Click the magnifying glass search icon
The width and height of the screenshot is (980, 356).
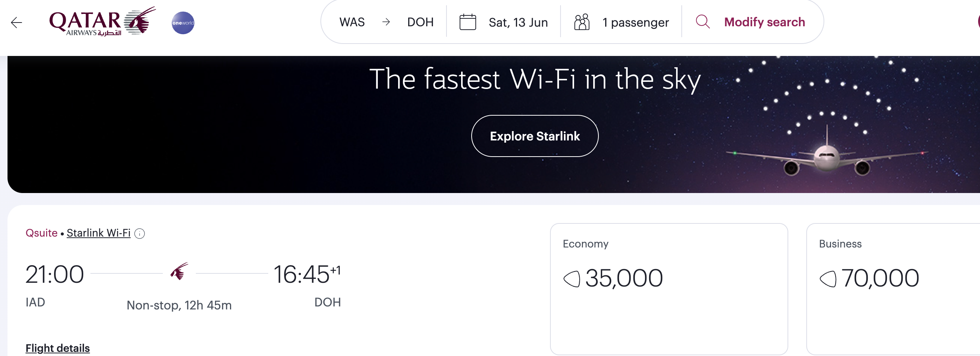pyautogui.click(x=702, y=22)
